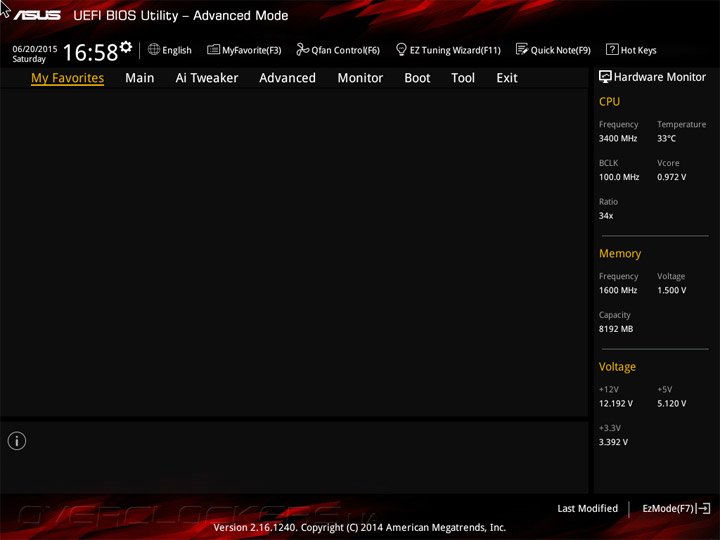Click the Vcore 0.972 V value

pyautogui.click(x=671, y=177)
